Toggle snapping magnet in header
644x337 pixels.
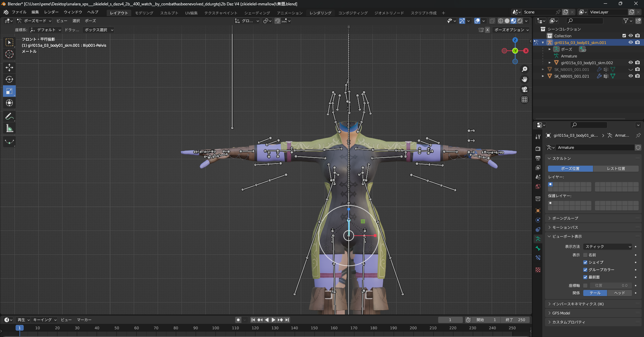click(278, 21)
